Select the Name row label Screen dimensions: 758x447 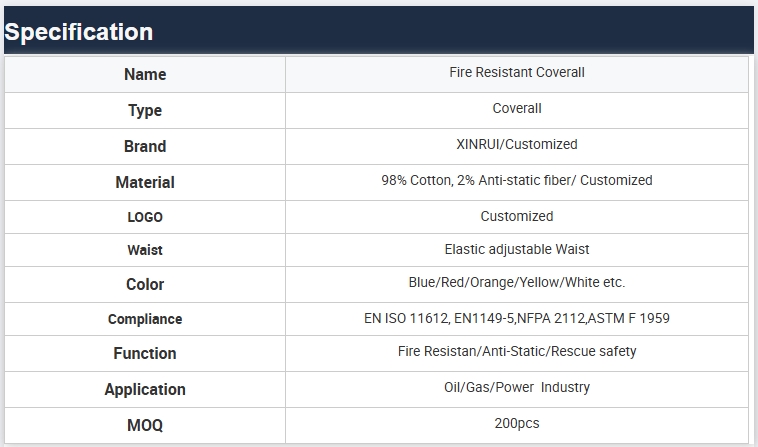pos(145,75)
